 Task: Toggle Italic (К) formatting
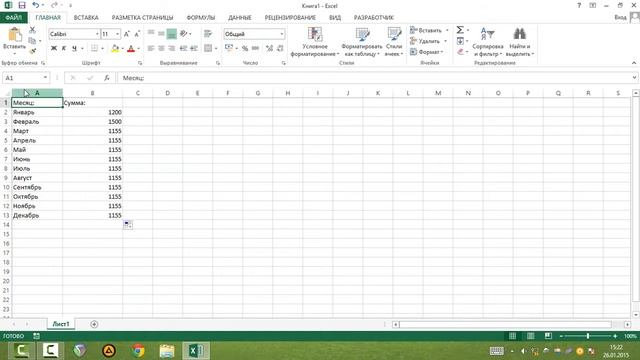click(x=64, y=49)
